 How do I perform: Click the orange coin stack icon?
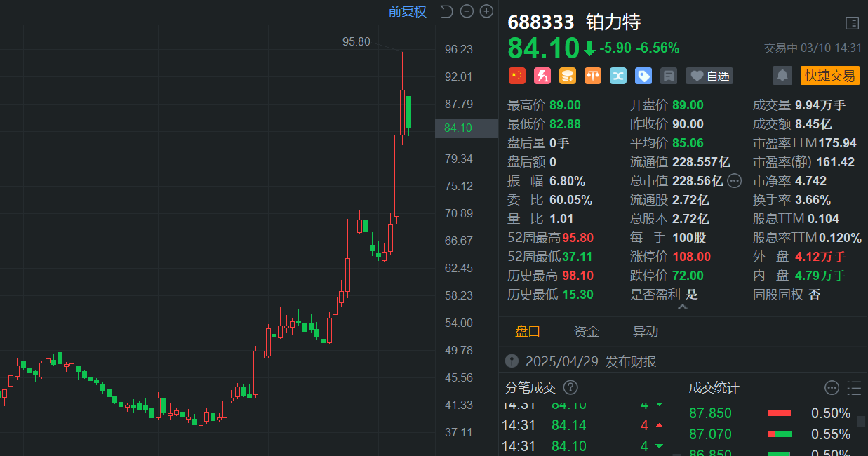pos(568,76)
